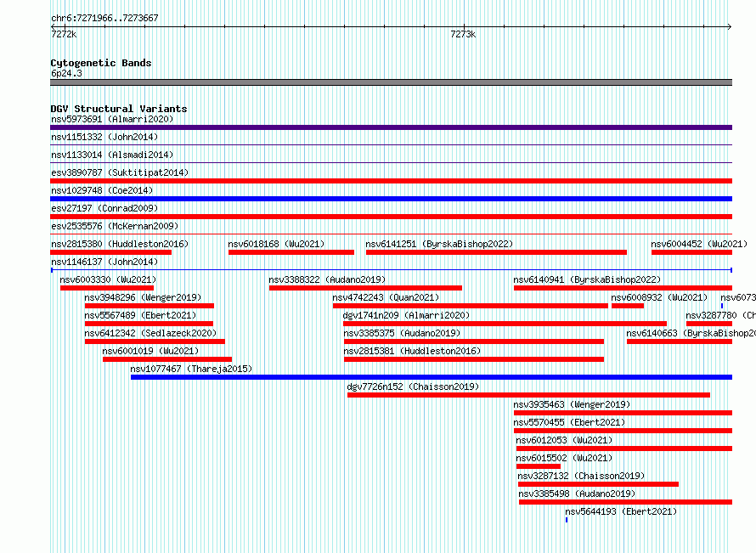Click nsv6015502 (Wu2021) label

tap(564, 458)
